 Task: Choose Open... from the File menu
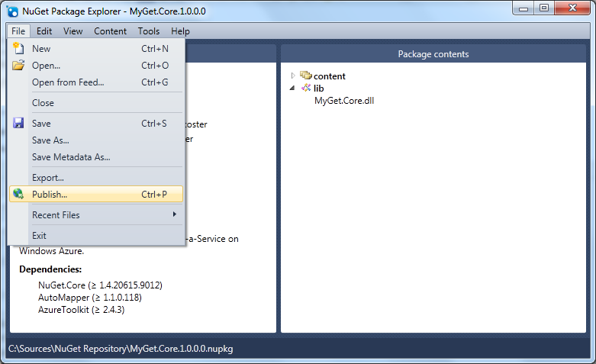pyautogui.click(x=96, y=66)
